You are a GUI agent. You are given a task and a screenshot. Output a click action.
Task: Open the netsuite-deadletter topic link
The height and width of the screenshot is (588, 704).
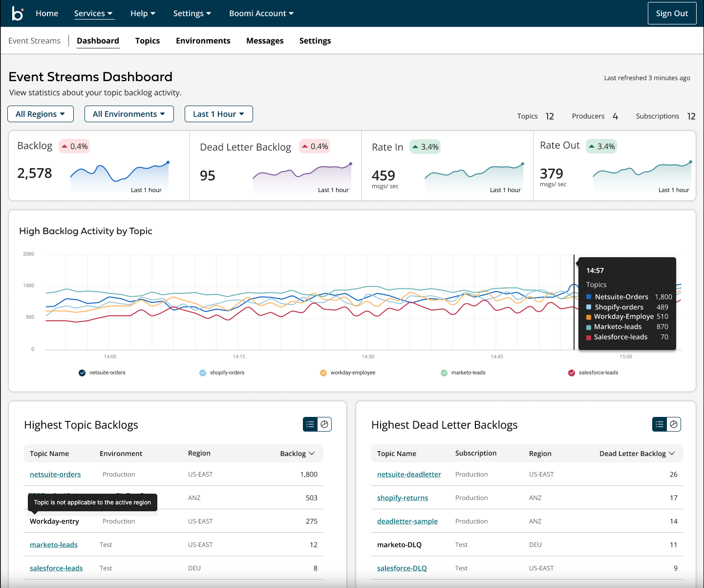[409, 474]
